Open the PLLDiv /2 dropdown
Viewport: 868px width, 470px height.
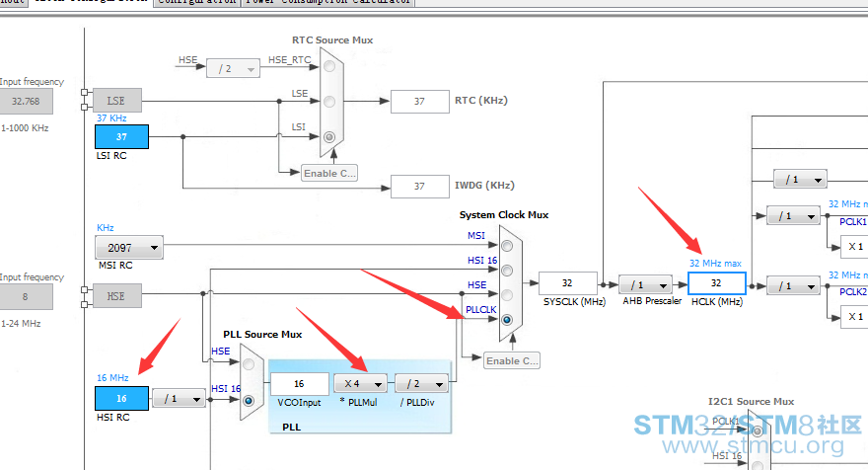point(421,383)
